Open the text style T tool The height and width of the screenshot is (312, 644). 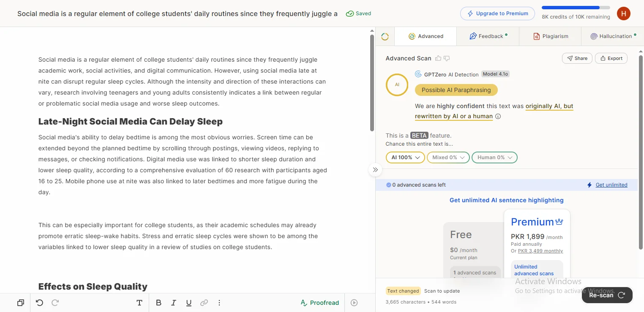(x=139, y=303)
